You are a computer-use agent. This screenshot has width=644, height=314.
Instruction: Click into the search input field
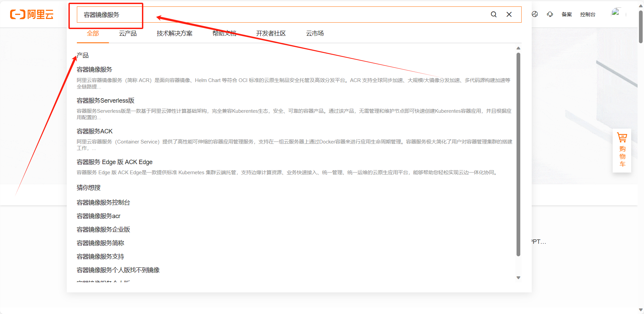(270, 15)
